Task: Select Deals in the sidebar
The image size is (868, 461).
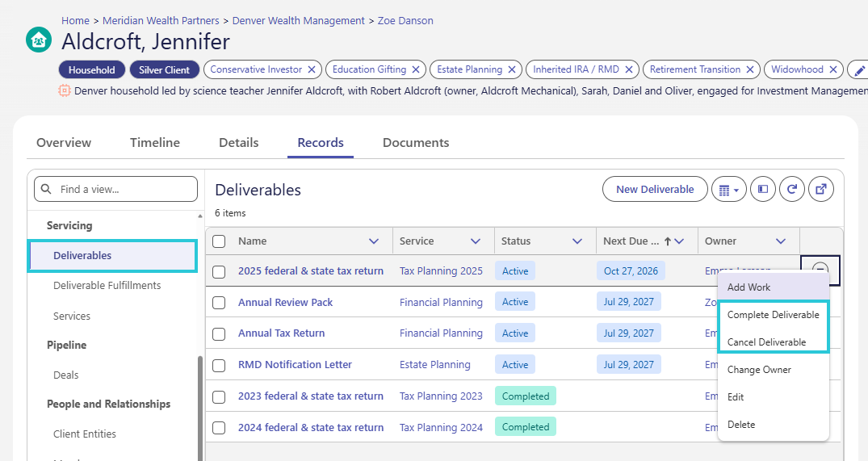Action: (66, 375)
